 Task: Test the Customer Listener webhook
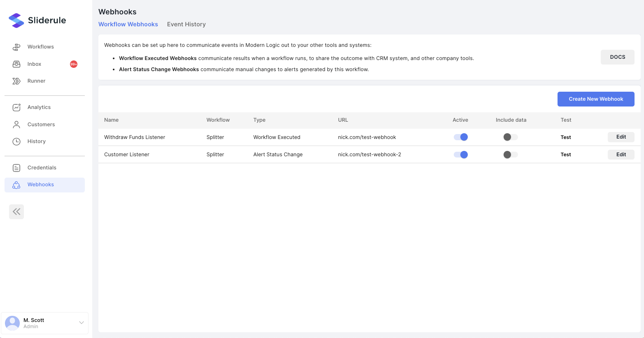pyautogui.click(x=566, y=155)
